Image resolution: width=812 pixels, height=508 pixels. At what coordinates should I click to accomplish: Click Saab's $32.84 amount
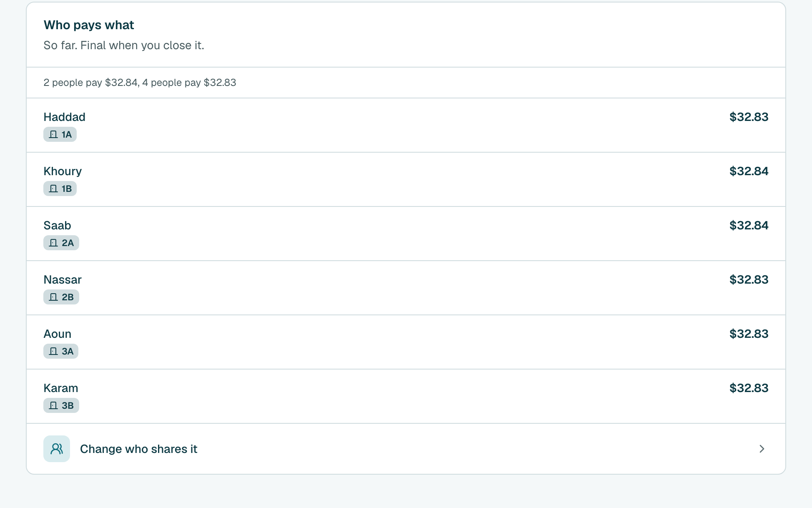pyautogui.click(x=749, y=225)
